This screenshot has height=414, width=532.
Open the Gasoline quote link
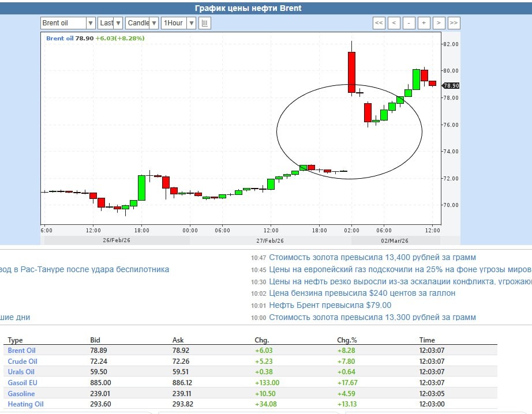(21, 393)
